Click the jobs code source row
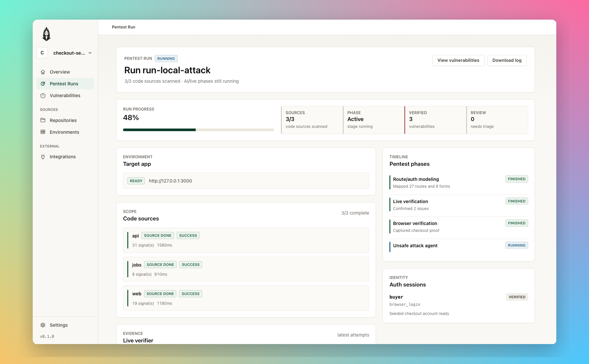Viewport: 589px width, 364px height. (x=246, y=269)
